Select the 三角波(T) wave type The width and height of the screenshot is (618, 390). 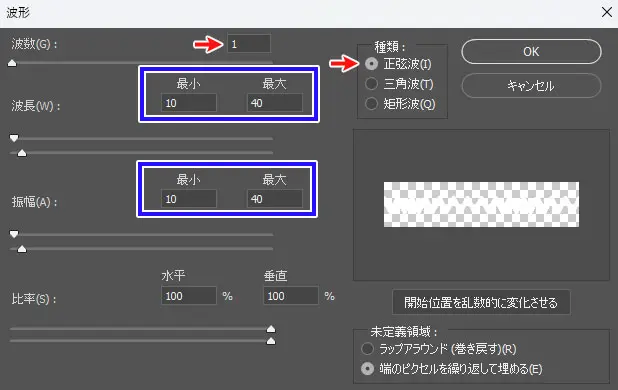click(371, 84)
